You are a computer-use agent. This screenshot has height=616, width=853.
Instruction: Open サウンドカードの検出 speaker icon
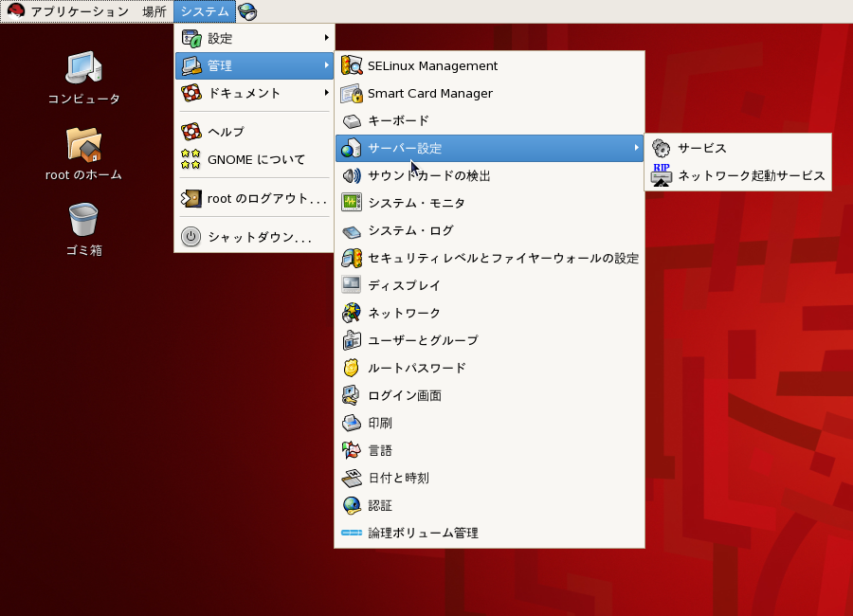coord(352,175)
